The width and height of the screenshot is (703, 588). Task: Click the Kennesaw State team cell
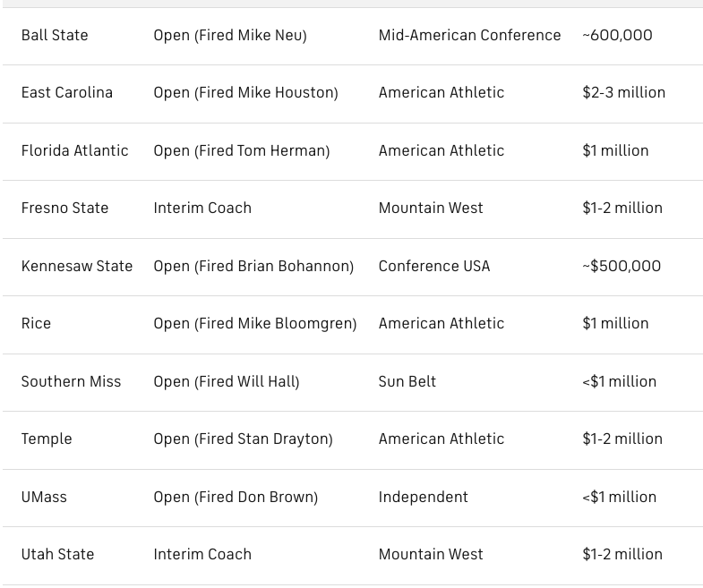[77, 266]
